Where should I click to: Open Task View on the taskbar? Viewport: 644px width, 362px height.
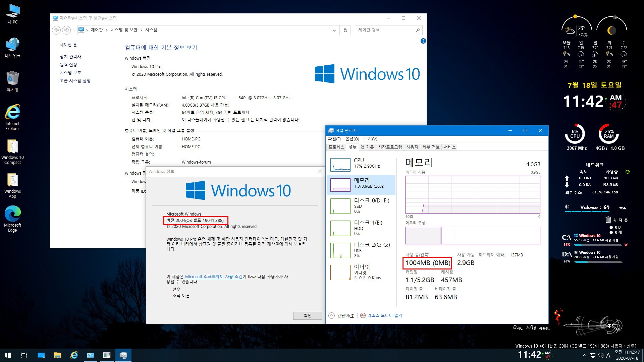click(x=24, y=355)
